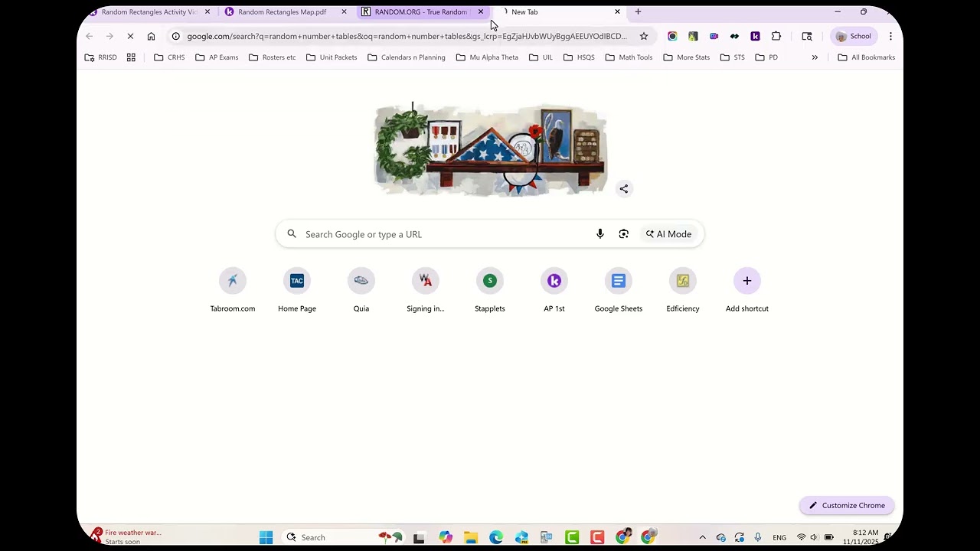The height and width of the screenshot is (551, 980).
Task: Open the CRHS bookmarks folder
Action: (169, 57)
